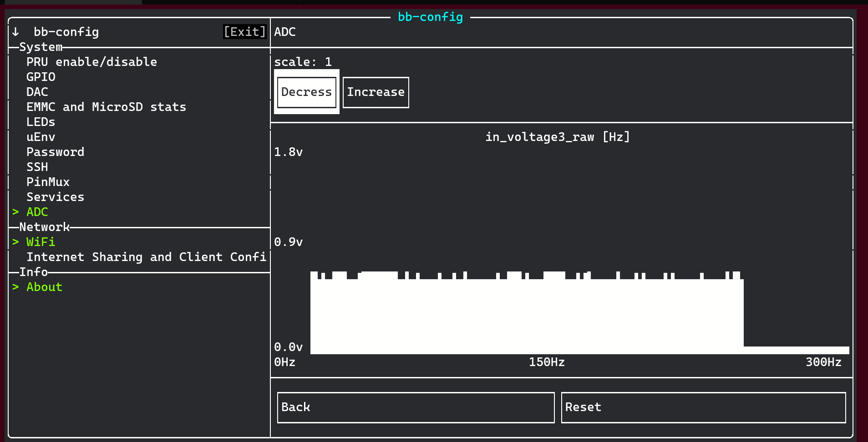Open the SSH configuration entry

pos(37,167)
